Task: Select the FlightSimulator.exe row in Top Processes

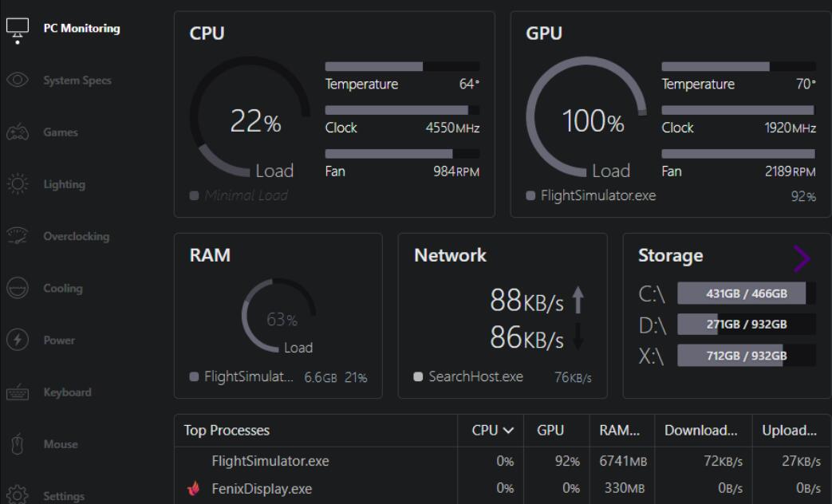Action: click(x=503, y=461)
